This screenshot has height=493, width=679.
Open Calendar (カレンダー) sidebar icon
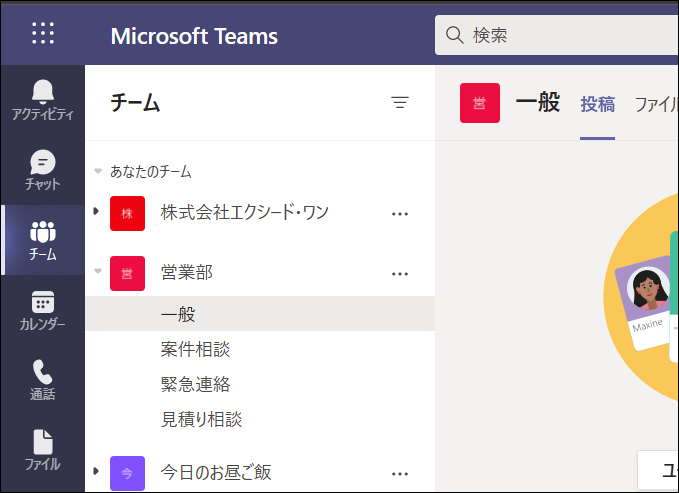(x=43, y=311)
